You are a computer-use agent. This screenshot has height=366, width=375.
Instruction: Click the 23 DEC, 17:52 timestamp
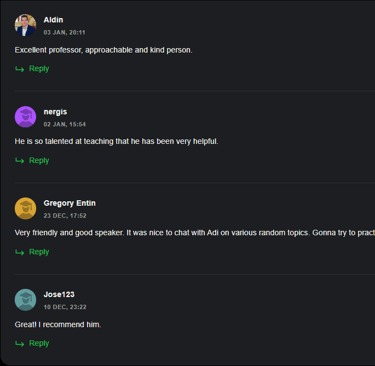point(65,216)
